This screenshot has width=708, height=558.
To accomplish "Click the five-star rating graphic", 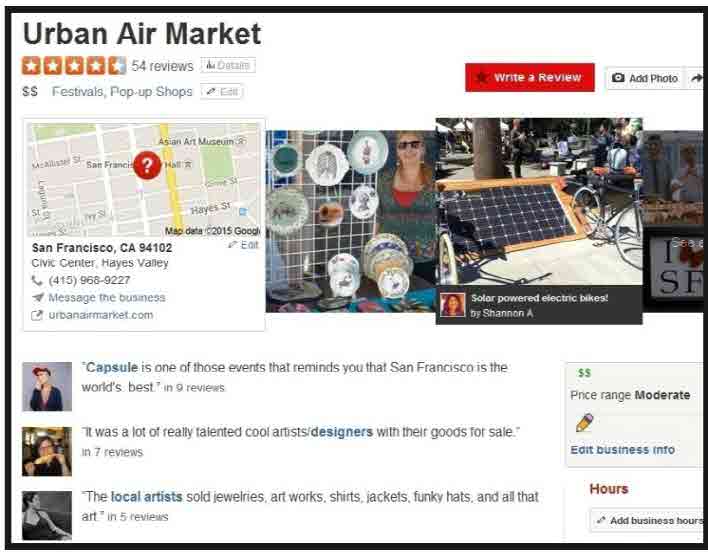I will tap(74, 66).
